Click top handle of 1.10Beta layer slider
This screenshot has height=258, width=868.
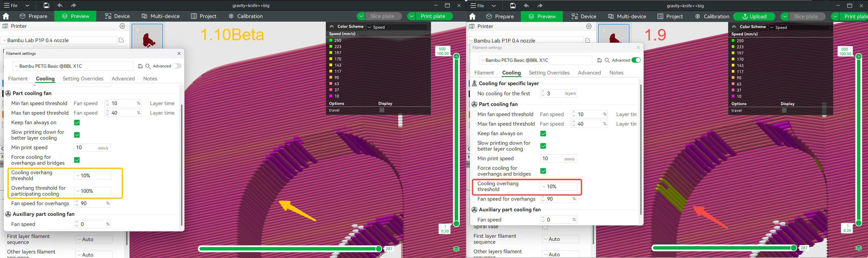tap(456, 56)
